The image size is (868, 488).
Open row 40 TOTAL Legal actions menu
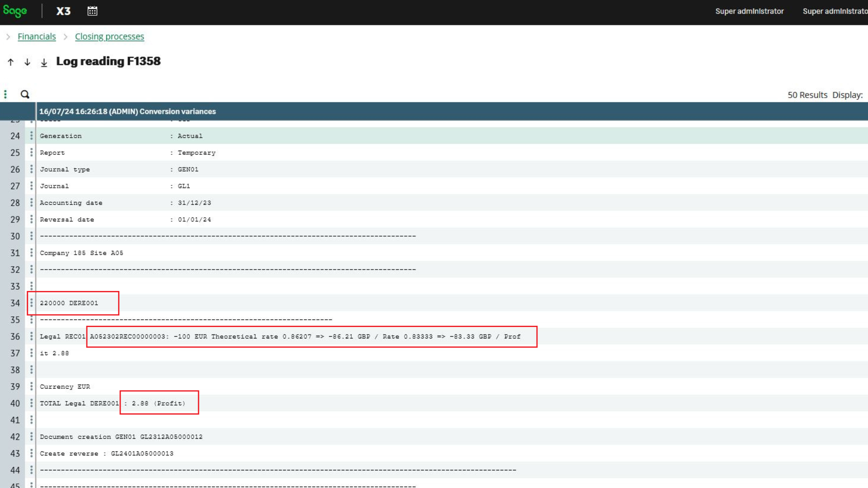pos(31,403)
